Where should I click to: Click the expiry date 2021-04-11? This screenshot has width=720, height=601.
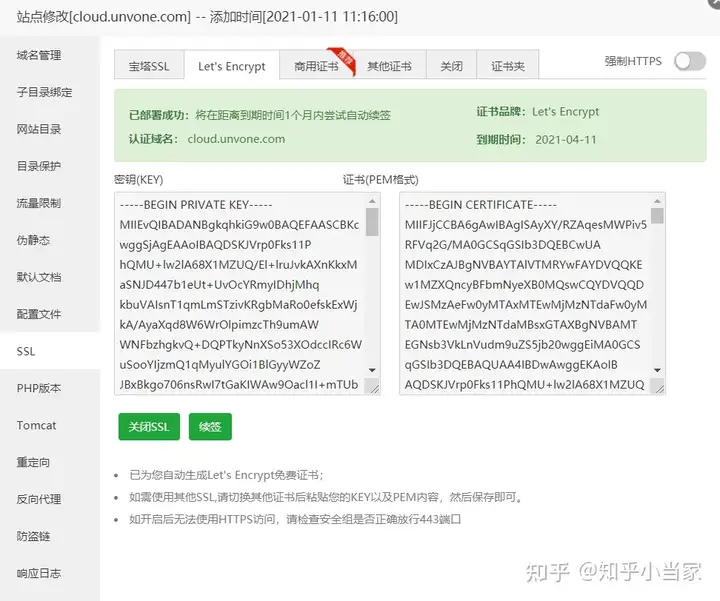[566, 140]
